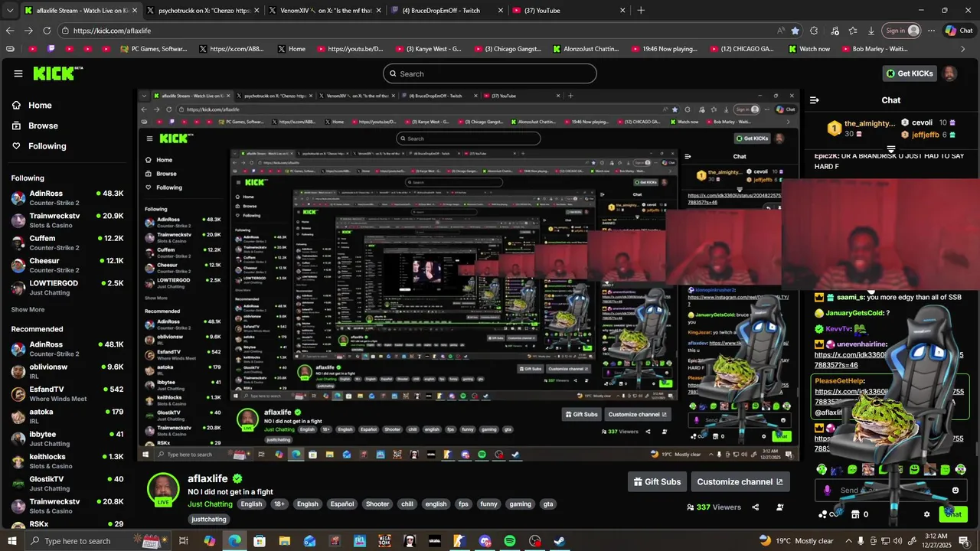This screenshot has height=551, width=980.
Task: Switch to the psychotruckk on X tab
Action: coord(202,11)
